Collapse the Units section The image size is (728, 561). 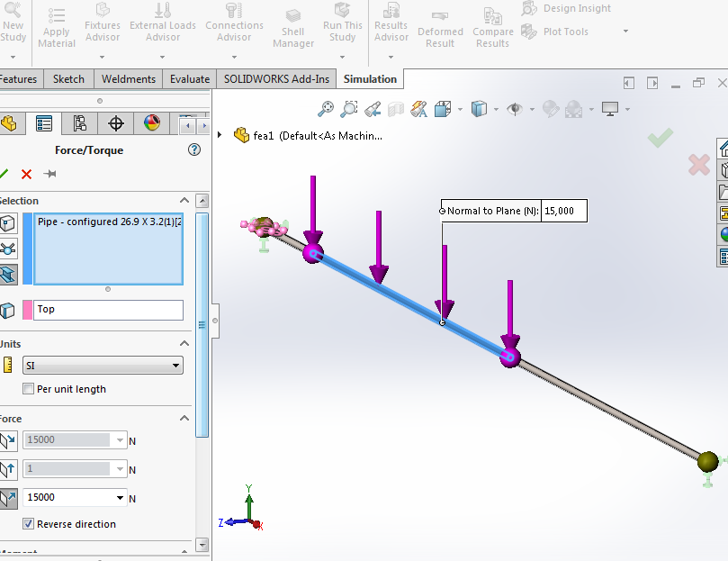click(x=184, y=343)
